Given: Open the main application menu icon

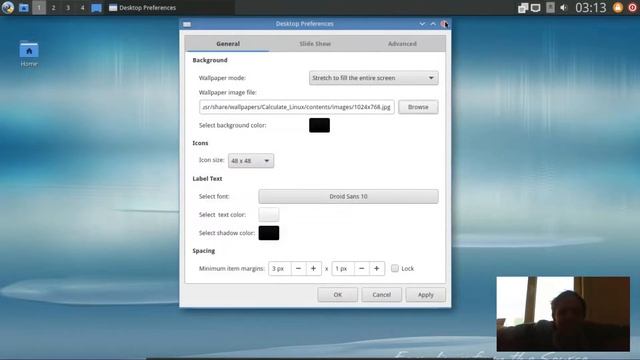Looking at the screenshot, I should [8, 7].
